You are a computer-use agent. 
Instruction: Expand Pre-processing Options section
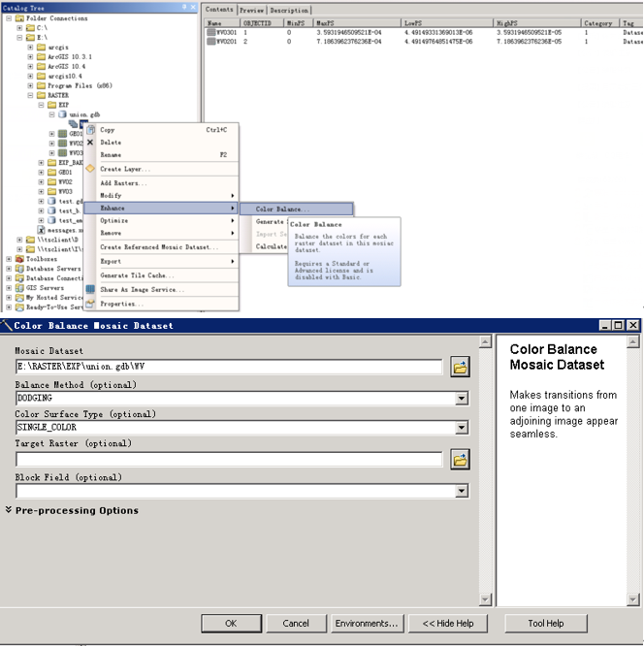[x=9, y=510]
